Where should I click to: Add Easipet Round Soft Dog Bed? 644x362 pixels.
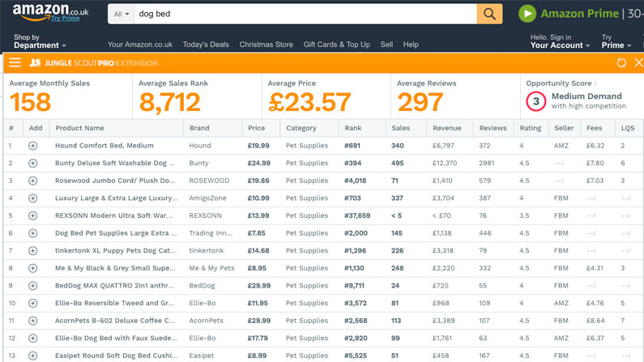point(33,356)
